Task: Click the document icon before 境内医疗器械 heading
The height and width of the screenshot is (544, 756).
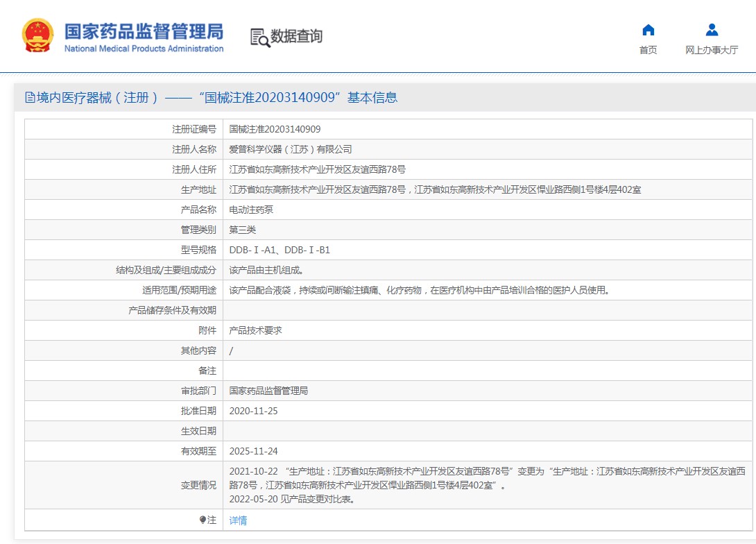Action: 30,98
